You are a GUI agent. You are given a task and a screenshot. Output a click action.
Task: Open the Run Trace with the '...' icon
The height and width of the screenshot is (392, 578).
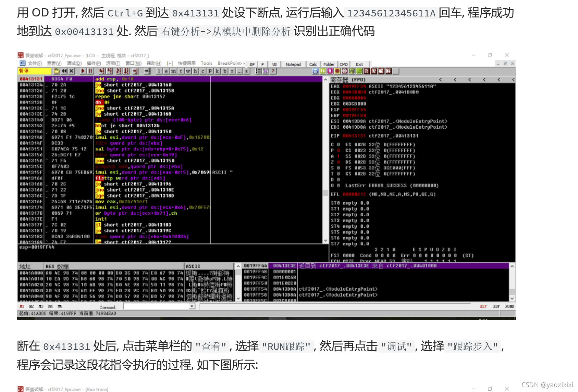[x=239, y=71]
